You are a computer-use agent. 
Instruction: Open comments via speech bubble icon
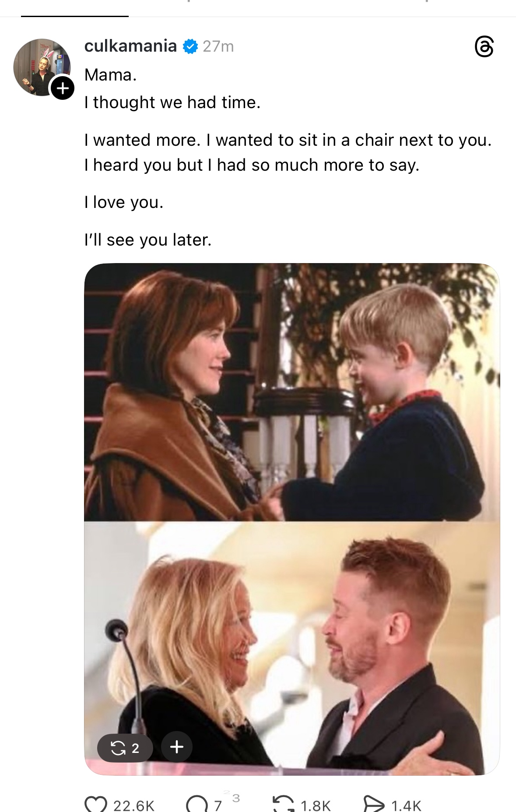197,804
